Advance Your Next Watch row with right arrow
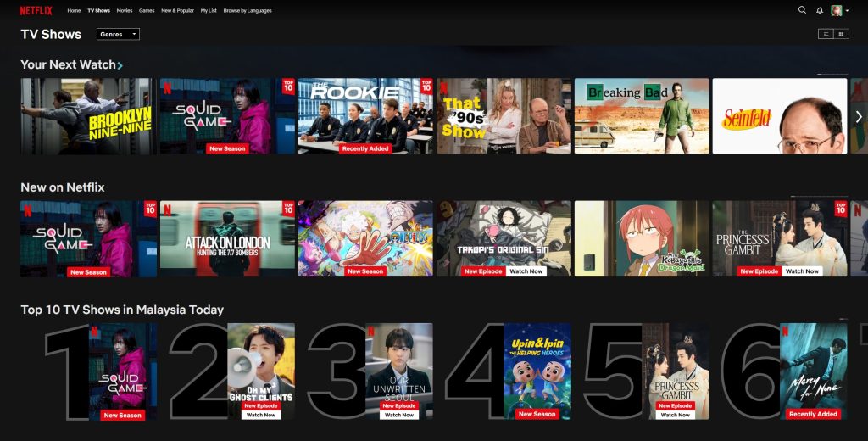The image size is (868, 441). [859, 116]
